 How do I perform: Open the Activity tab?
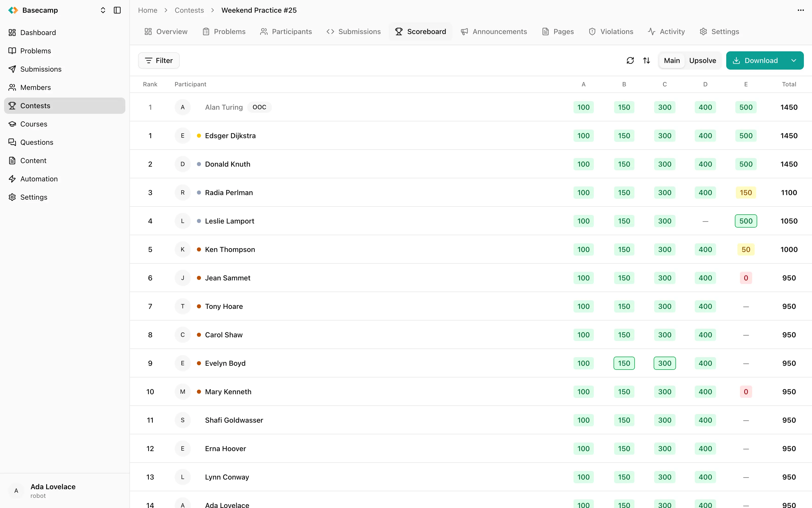(666, 31)
